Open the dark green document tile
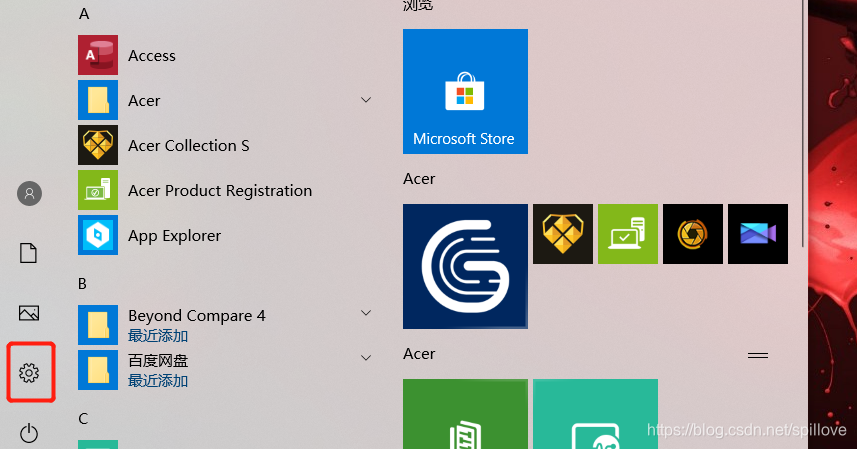The width and height of the screenshot is (857, 449). (465, 414)
